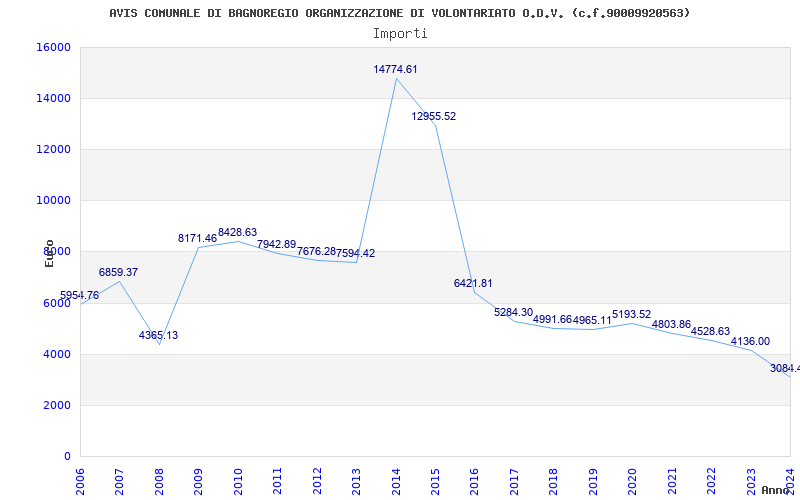
Task: Select the 4991.66 data label
Action: coord(553,319)
